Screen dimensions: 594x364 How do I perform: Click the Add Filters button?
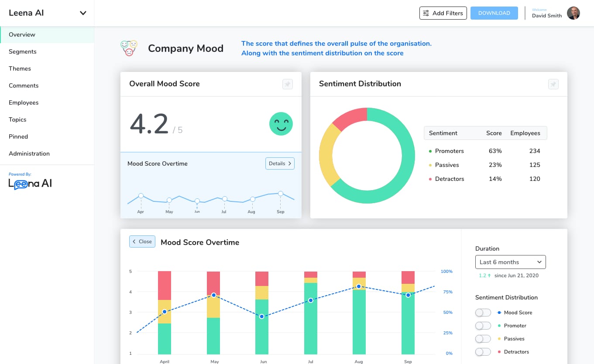pos(443,13)
